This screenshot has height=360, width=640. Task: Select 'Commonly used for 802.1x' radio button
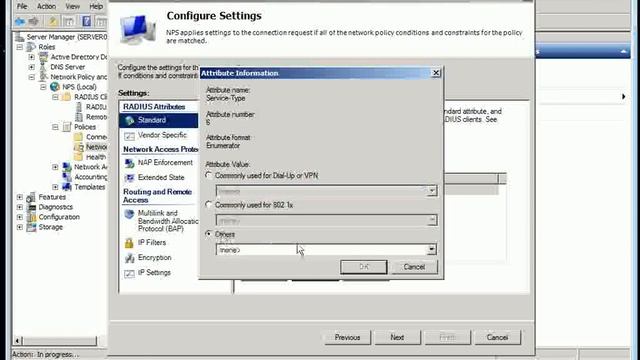click(x=209, y=205)
